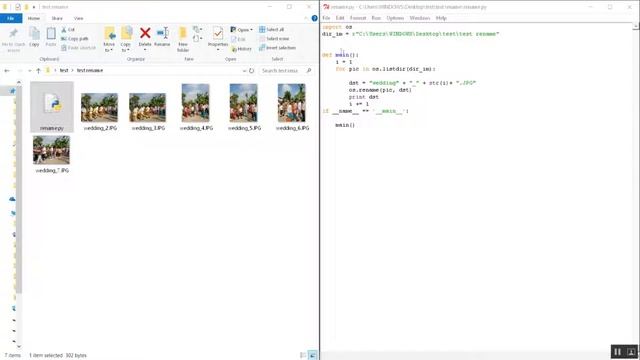This screenshot has width=640, height=360.
Task: Refresh the address bar folder view
Action: [251, 71]
